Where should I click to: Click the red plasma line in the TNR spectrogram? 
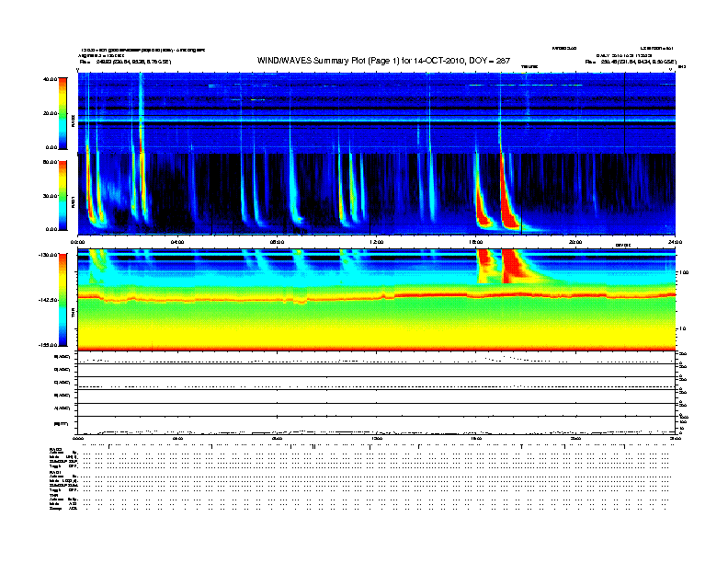[x=376, y=296]
